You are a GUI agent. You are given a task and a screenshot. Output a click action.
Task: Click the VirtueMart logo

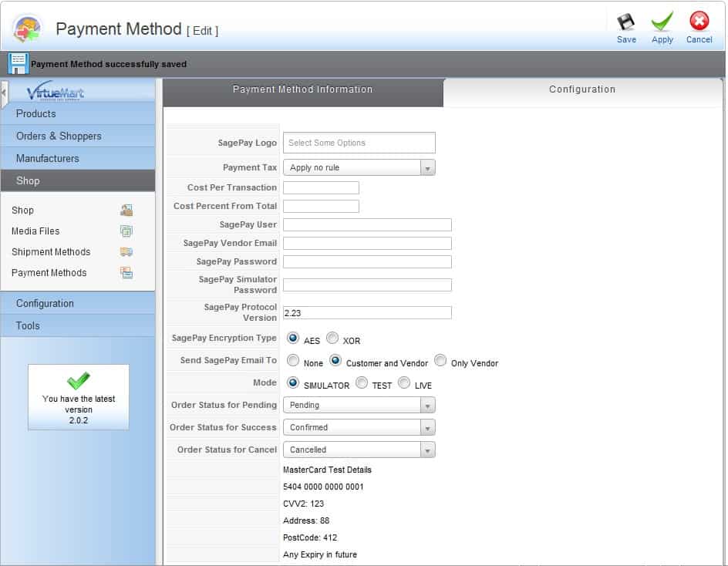56,90
